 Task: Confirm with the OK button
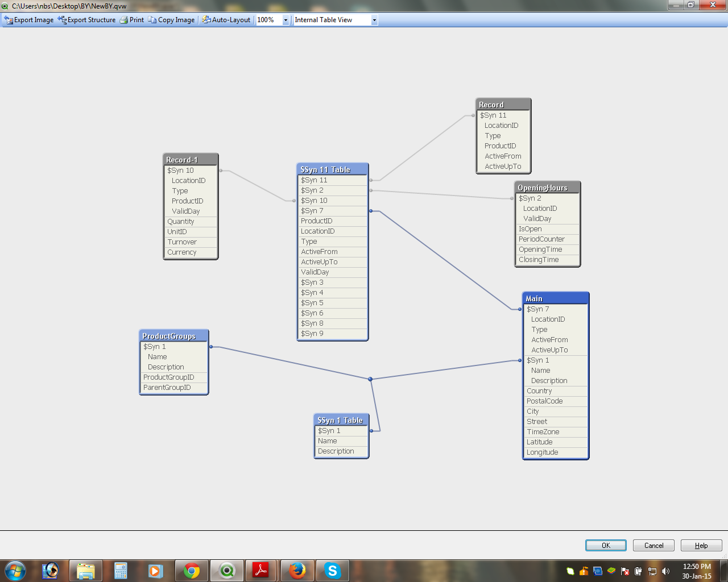606,546
